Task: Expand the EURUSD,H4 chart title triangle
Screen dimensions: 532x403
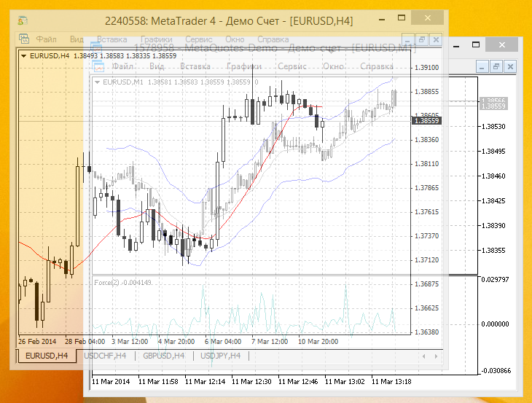Action: point(24,56)
